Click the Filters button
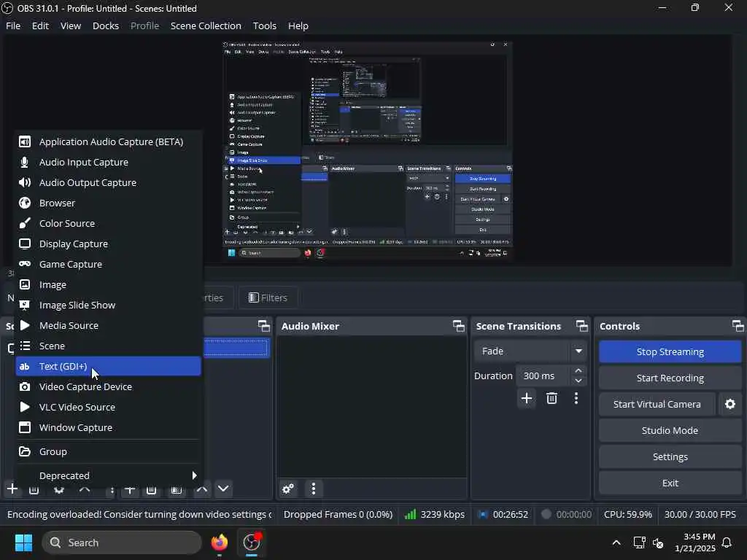The width and height of the screenshot is (747, 560). (268, 297)
